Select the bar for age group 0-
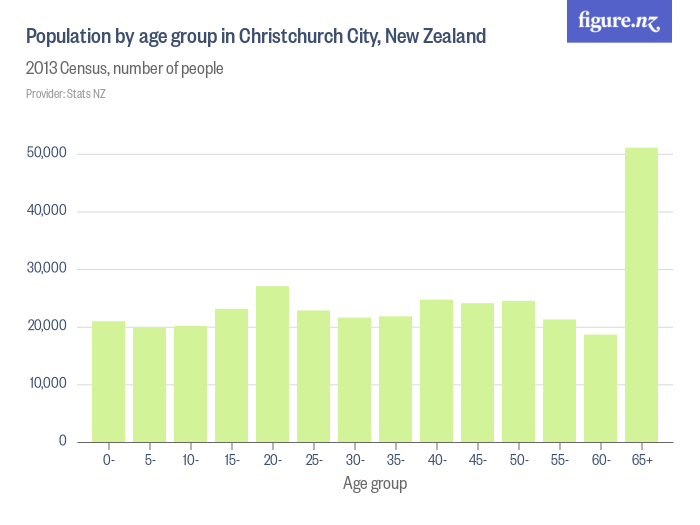 (108, 381)
